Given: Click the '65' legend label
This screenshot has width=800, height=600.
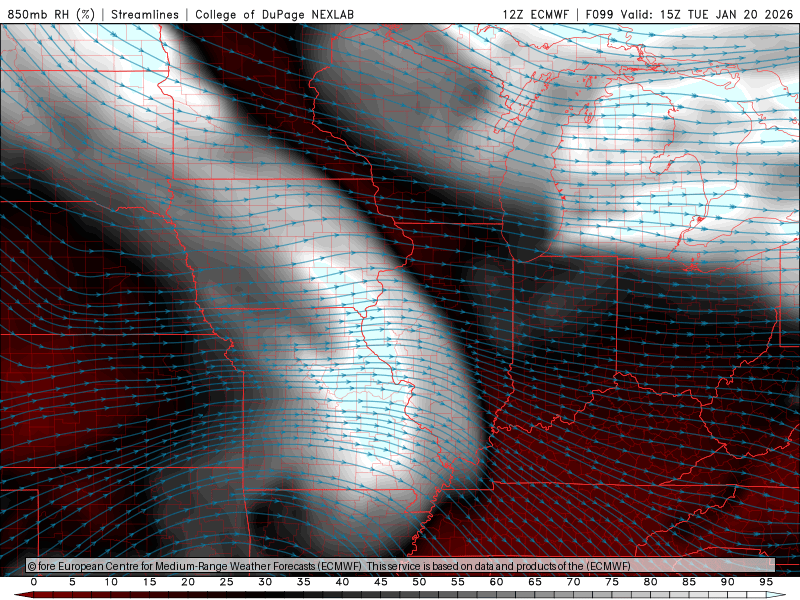Looking at the screenshot, I should 535,582.
